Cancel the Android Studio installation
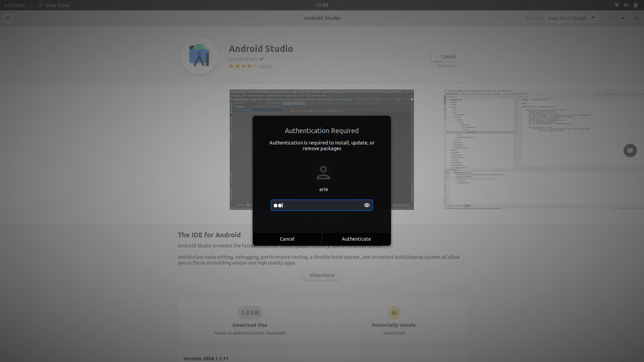The image size is (644, 362). 448,57
